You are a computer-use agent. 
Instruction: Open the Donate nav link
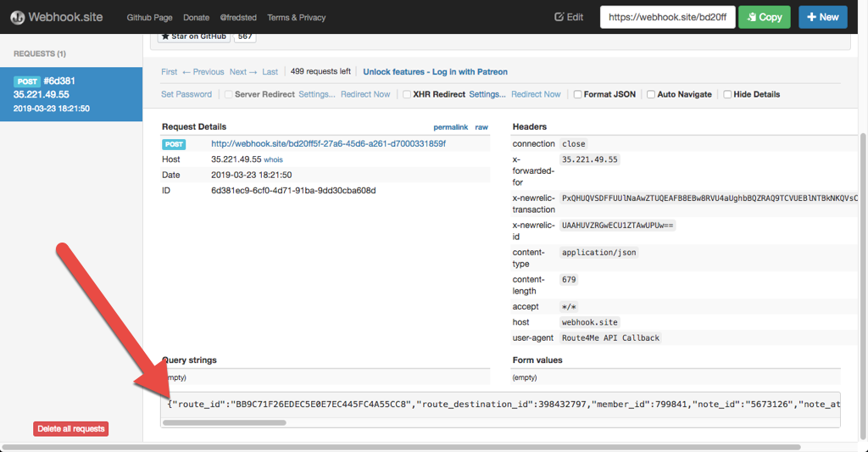point(196,17)
